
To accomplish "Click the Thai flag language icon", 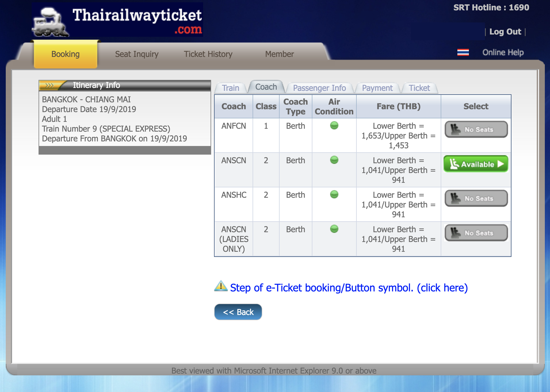I will click(x=463, y=52).
